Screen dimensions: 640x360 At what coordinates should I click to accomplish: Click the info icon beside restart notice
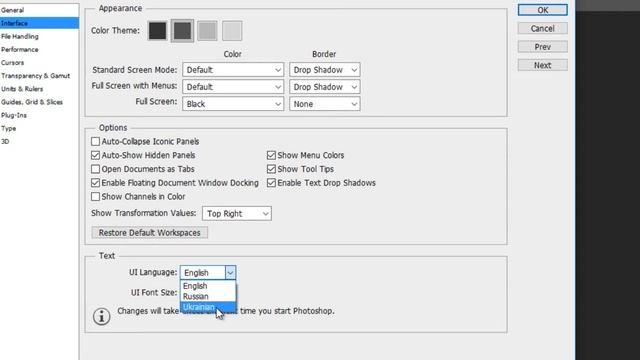click(101, 316)
